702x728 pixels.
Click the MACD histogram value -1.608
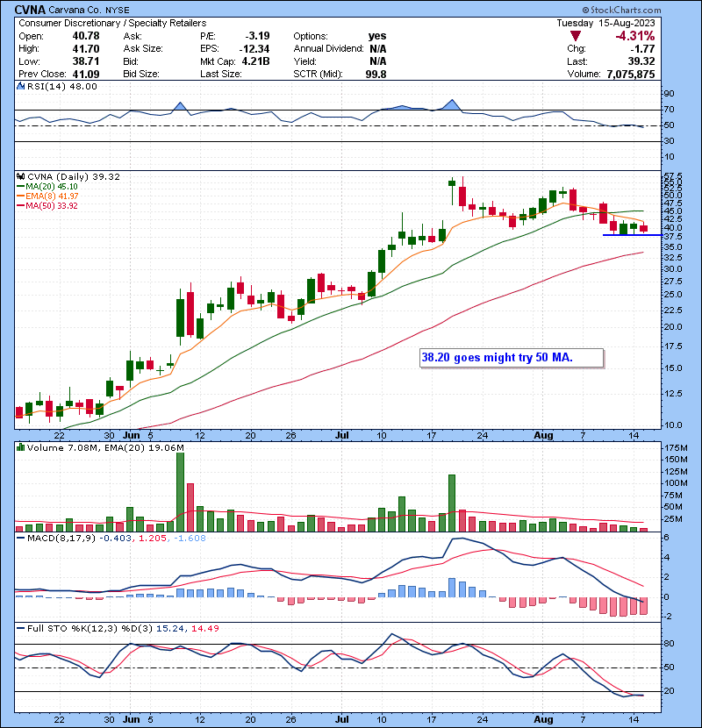pyautogui.click(x=190, y=539)
